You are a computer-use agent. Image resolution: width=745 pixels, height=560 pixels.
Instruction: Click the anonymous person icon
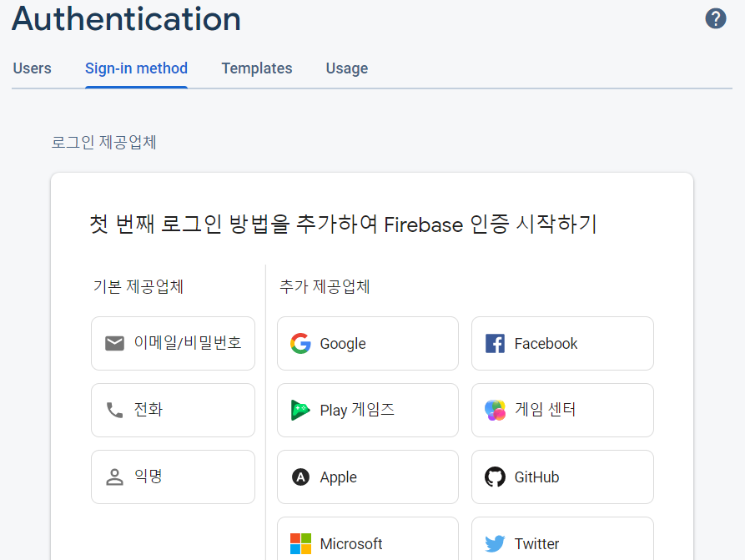pyautogui.click(x=114, y=477)
